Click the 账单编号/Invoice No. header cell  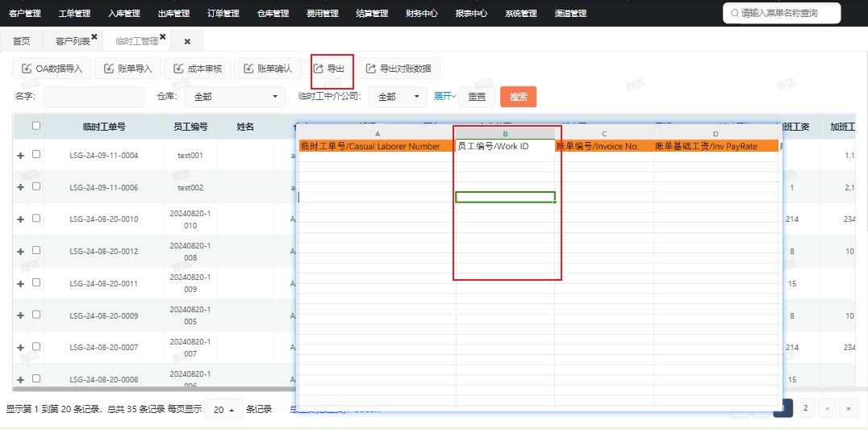[x=604, y=146]
